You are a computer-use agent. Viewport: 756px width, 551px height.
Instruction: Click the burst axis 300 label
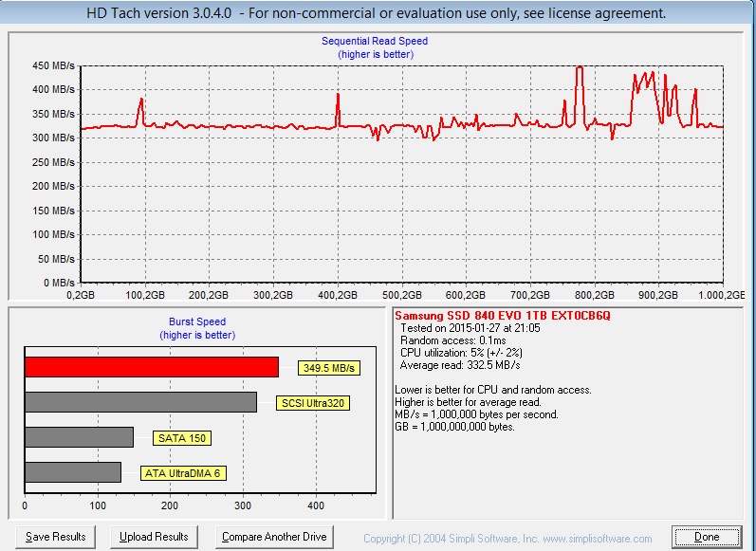point(243,505)
